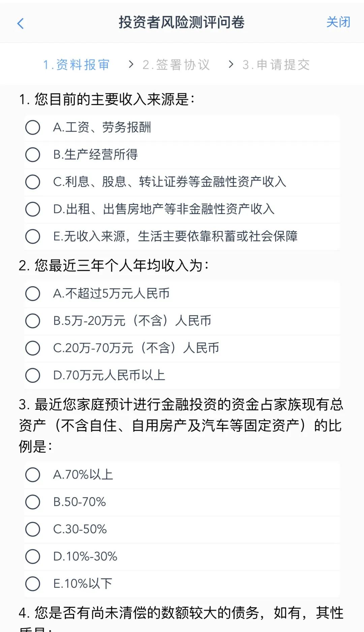The width and height of the screenshot is (364, 632).
Task: Tap the back arrow icon
Action: coord(21,24)
